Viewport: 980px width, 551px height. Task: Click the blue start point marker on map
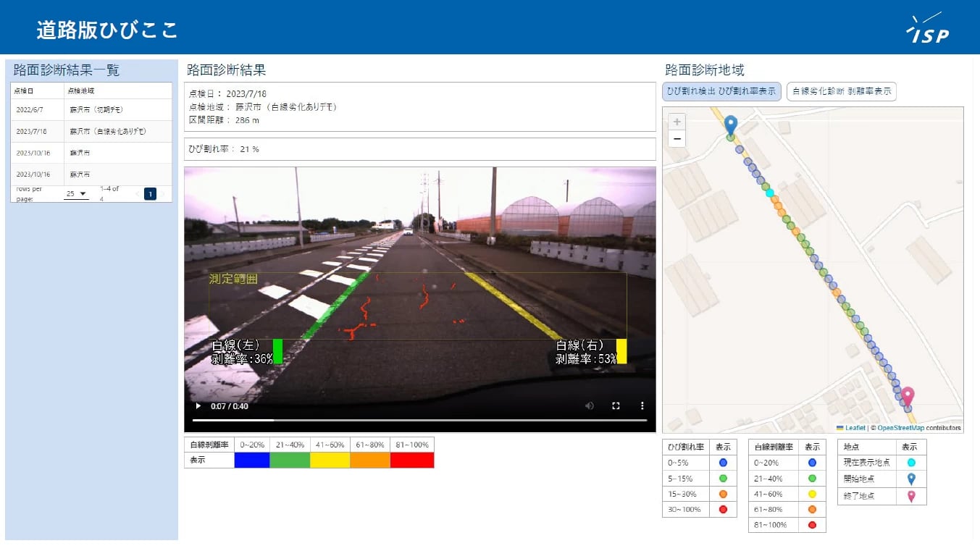point(730,125)
